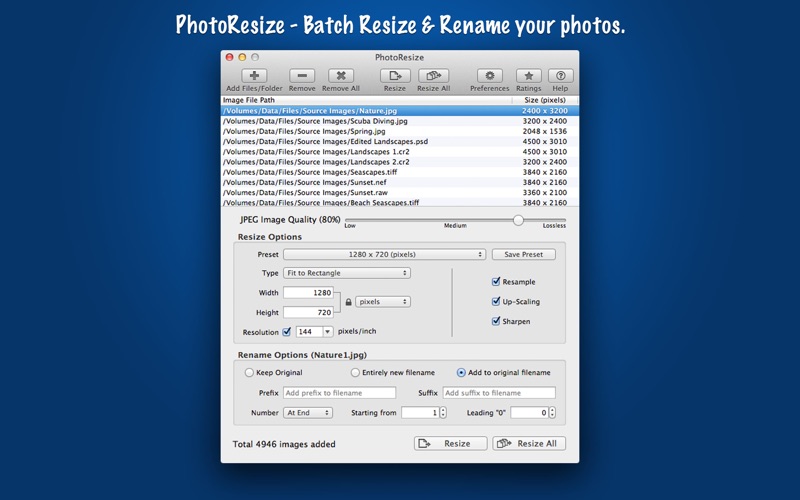Click the Lossless label on quality slider

(554, 226)
